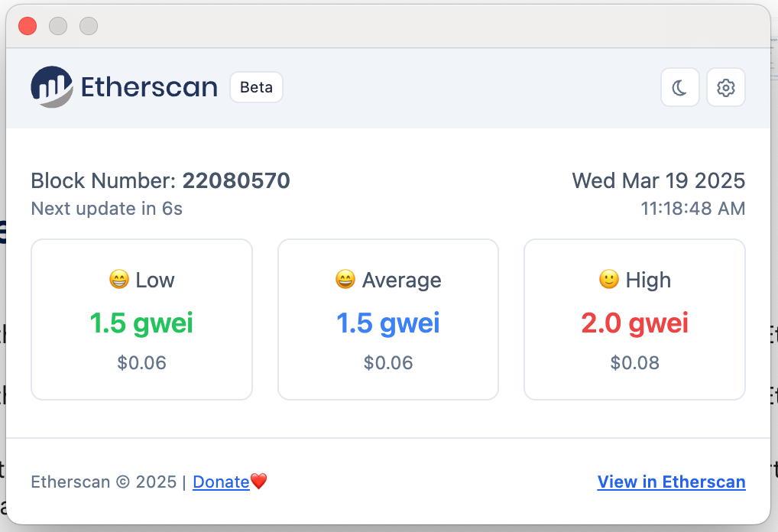This screenshot has height=532, width=778.
Task: Select the High gas price card
Action: point(634,320)
